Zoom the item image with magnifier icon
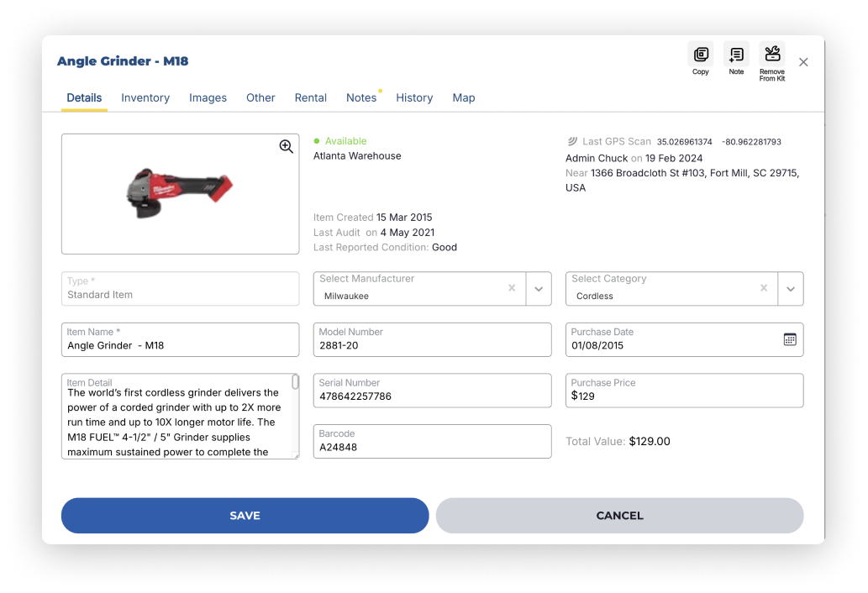Image resolution: width=868 pixels, height=593 pixels. pyautogui.click(x=287, y=146)
